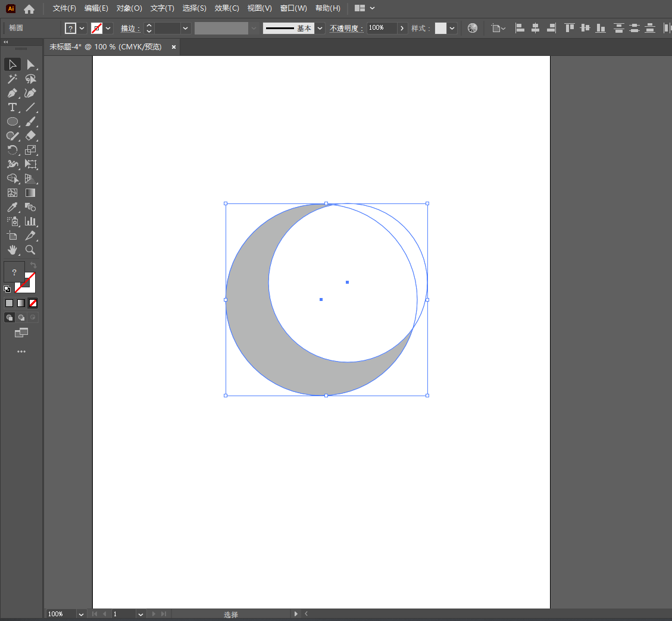This screenshot has height=621, width=672.
Task: Select the Free Transform tool
Action: (30, 164)
